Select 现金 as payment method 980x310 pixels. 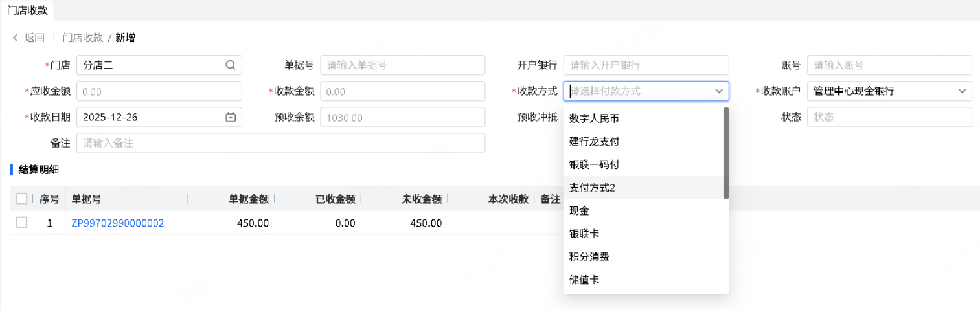[579, 211]
